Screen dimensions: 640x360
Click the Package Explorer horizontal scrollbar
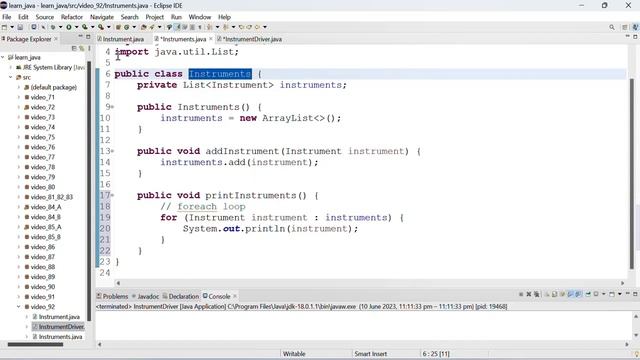35,344
